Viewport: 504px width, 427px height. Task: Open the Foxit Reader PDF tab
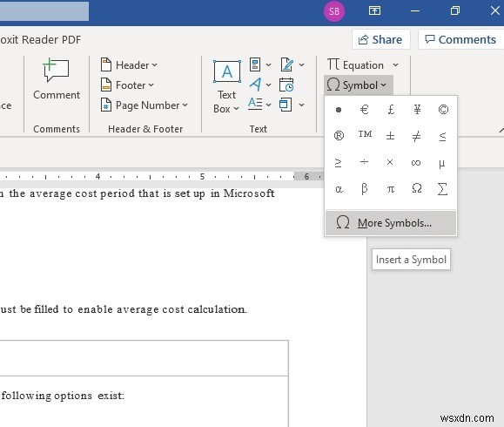point(40,39)
